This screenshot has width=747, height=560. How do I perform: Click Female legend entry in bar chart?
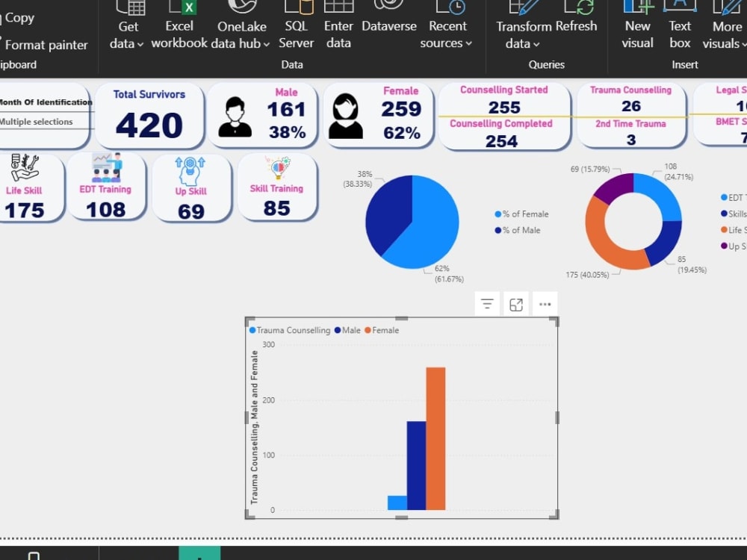tap(382, 330)
